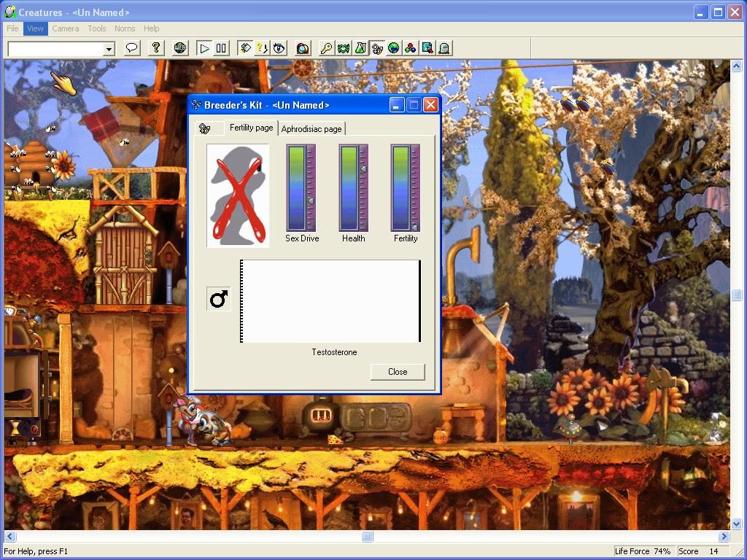Click the honey jar on the ground
Screen dimensions: 747x560
(x=441, y=436)
